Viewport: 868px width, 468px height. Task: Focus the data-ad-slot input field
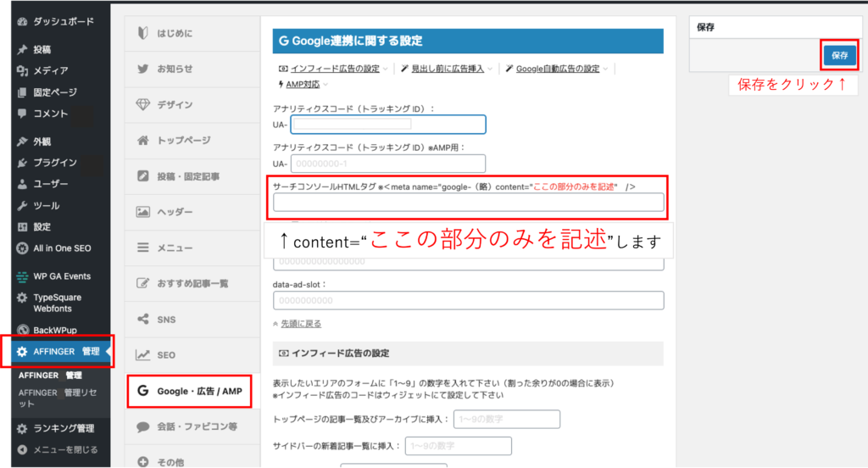[468, 300]
